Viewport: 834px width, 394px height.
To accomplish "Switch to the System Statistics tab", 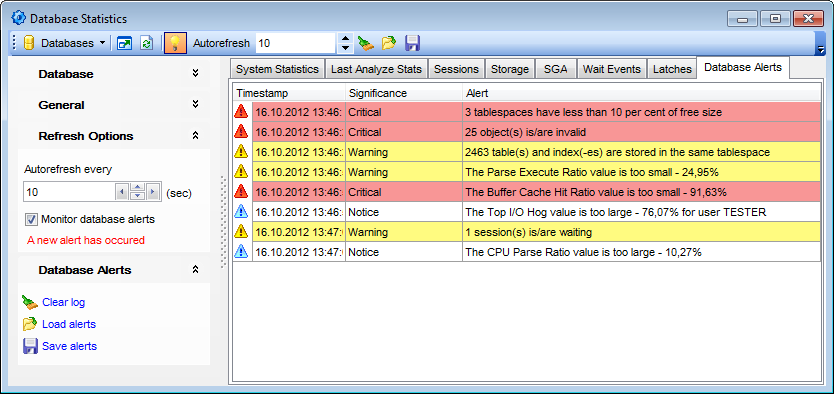I will point(278,69).
